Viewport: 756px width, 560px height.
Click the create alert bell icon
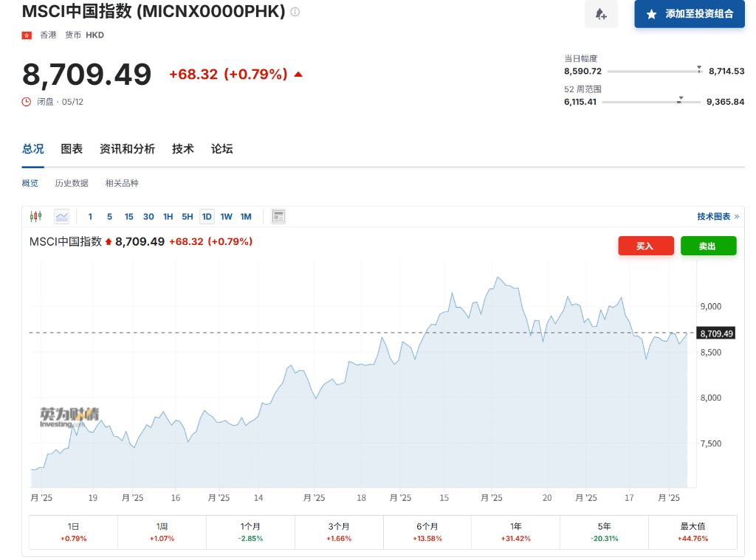click(600, 14)
